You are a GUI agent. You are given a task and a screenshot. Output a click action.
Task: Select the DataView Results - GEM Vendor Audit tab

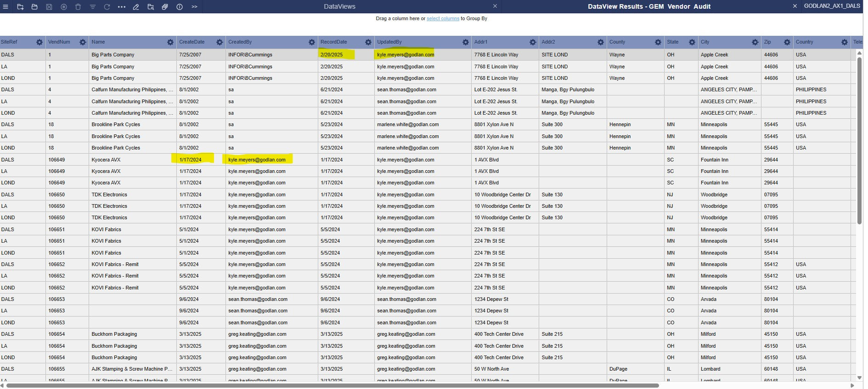coord(648,6)
